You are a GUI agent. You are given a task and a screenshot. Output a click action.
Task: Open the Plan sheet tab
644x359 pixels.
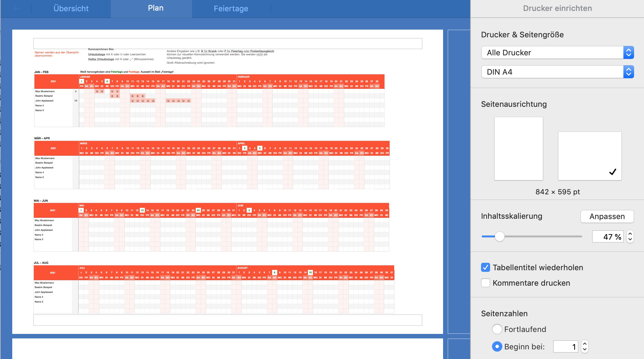pyautogui.click(x=156, y=8)
